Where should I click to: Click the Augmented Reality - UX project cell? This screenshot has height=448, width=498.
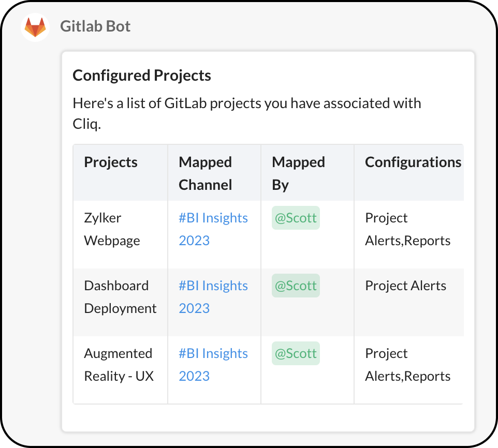(x=119, y=365)
